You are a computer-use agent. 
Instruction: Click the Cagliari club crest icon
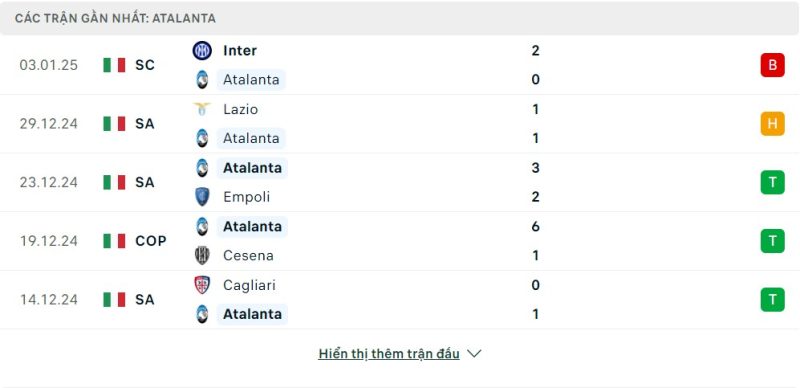click(202, 285)
